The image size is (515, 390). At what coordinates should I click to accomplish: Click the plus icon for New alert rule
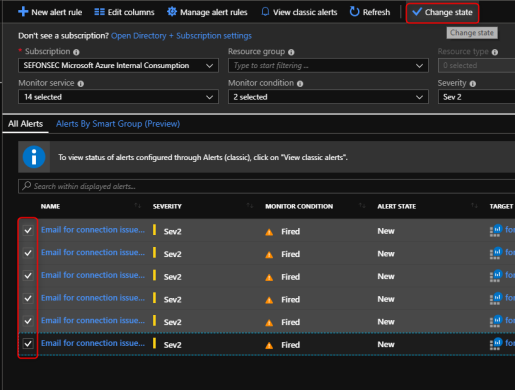[23, 12]
